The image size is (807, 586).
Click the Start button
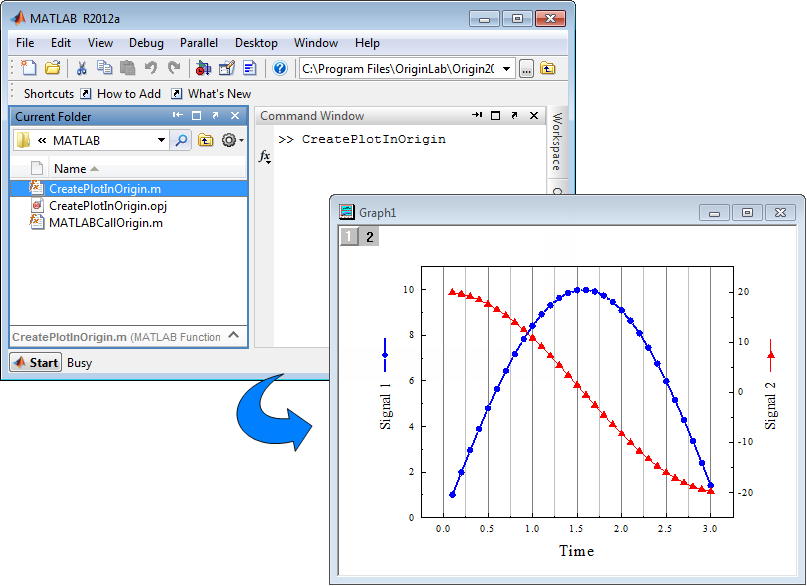pyautogui.click(x=36, y=362)
